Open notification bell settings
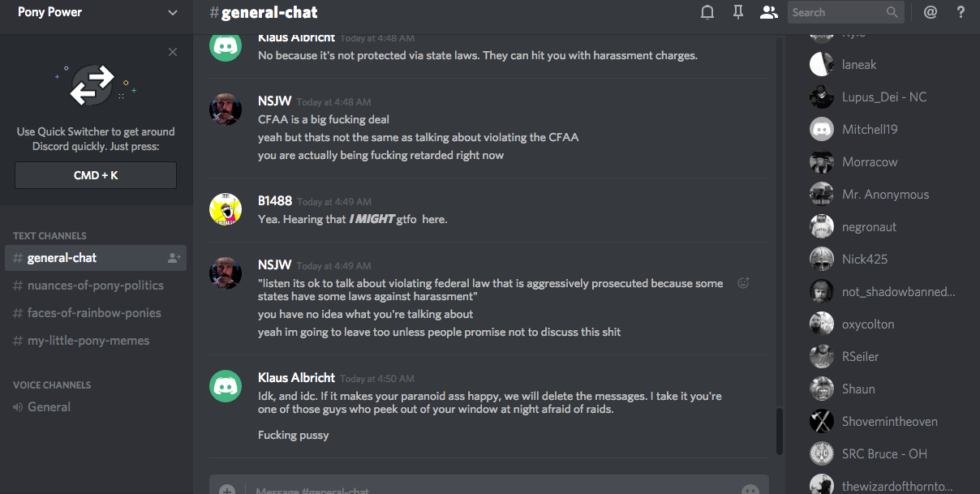 707,12
